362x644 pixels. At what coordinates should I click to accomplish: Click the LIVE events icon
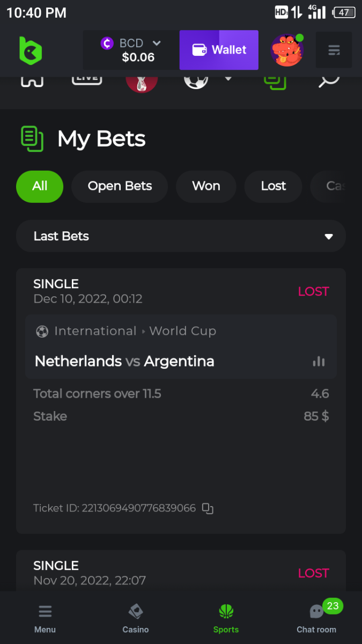[87, 79]
